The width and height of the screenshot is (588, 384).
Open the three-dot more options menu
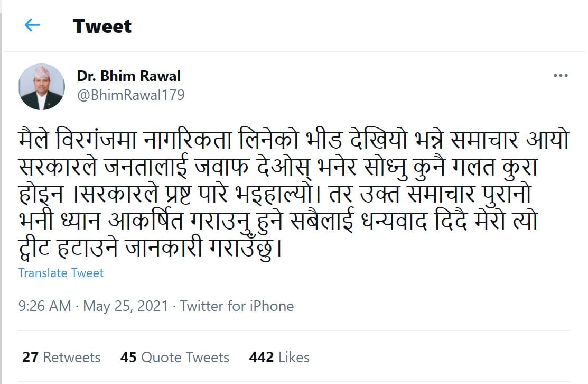pyautogui.click(x=561, y=76)
